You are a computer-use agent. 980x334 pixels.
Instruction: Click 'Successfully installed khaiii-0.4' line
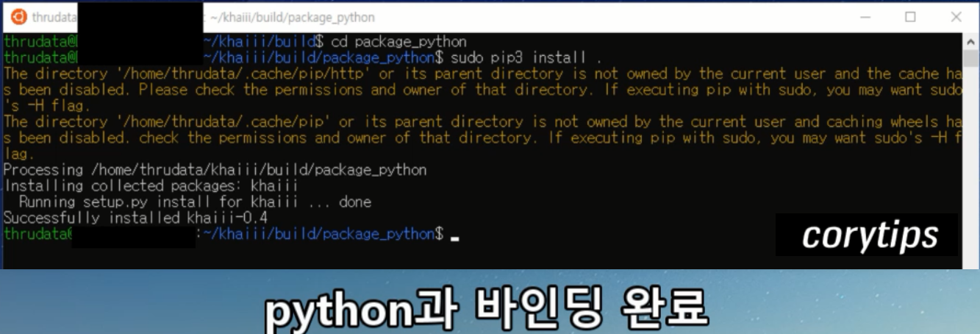[x=135, y=218]
